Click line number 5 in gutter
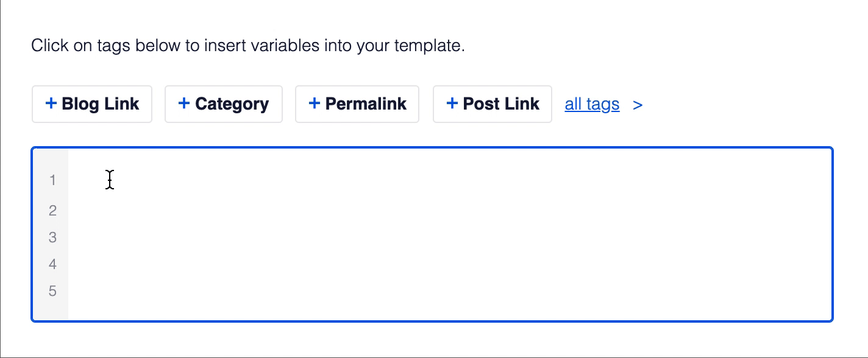Screen dimensions: 868x358 (52, 291)
